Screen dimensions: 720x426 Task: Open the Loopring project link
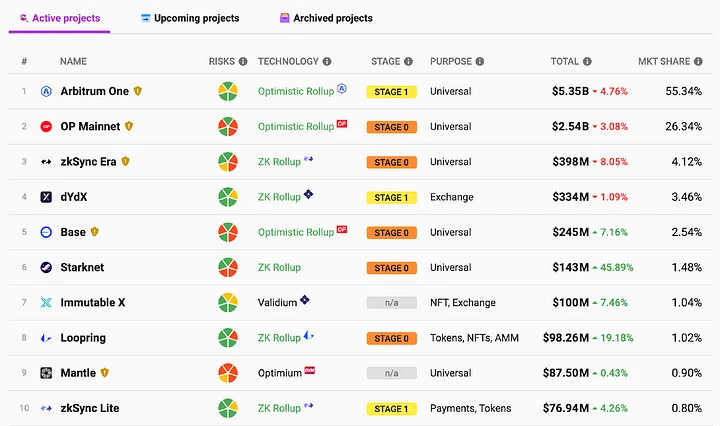pos(83,338)
